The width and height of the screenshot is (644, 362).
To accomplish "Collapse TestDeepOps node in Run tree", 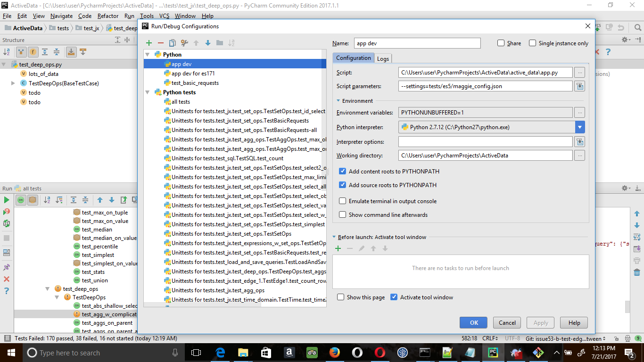I will coord(57,297).
